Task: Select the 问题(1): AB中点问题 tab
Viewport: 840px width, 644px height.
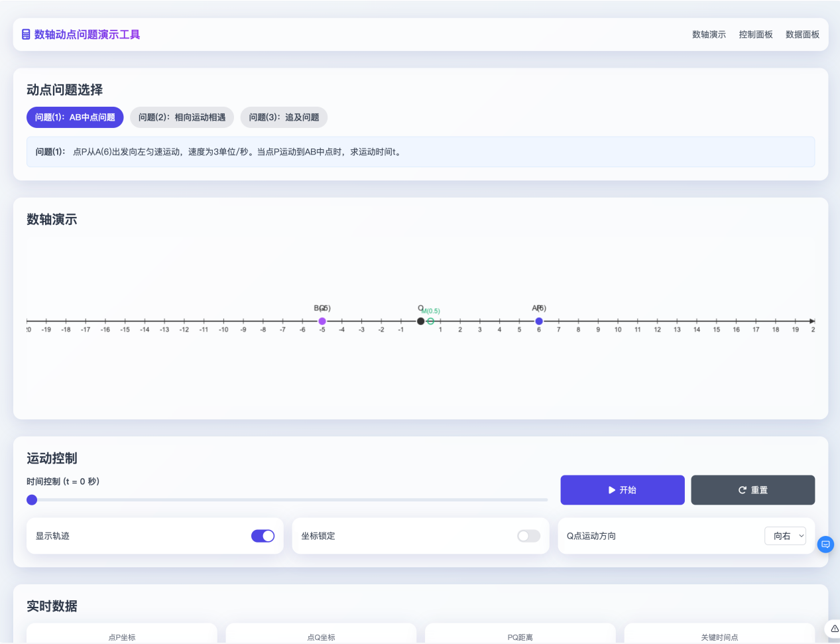Action: coord(75,117)
